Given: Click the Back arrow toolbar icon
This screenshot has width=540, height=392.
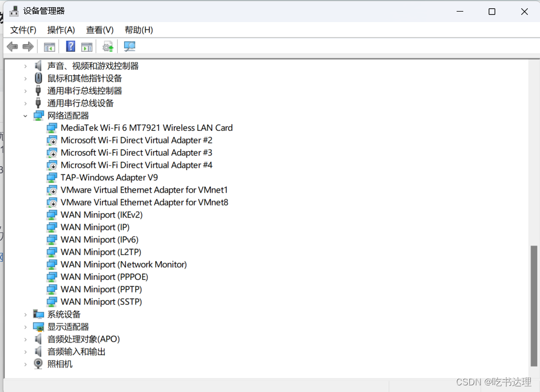Looking at the screenshot, I should [12, 46].
